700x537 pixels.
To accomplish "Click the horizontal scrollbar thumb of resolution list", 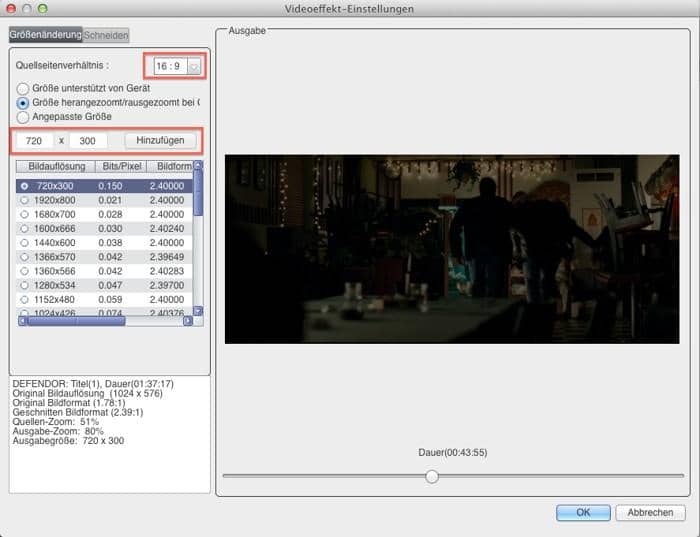I will coord(76,321).
